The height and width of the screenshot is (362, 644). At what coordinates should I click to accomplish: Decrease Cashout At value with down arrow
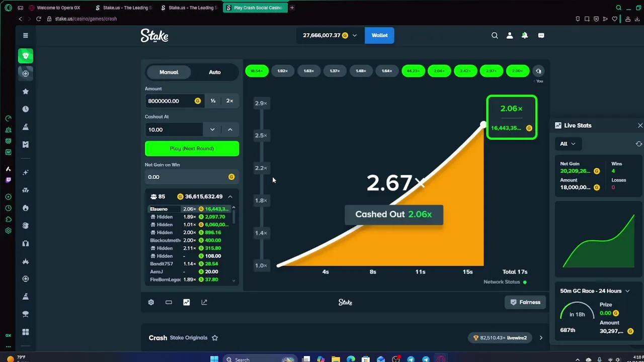pyautogui.click(x=212, y=130)
